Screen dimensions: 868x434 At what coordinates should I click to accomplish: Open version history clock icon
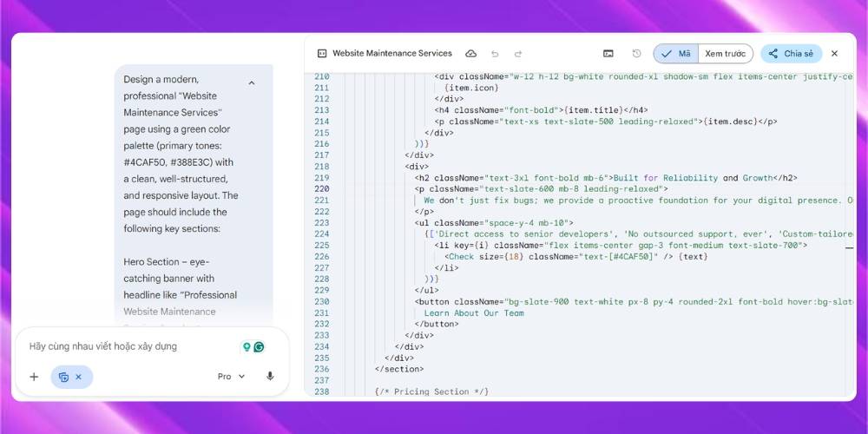[x=636, y=54]
